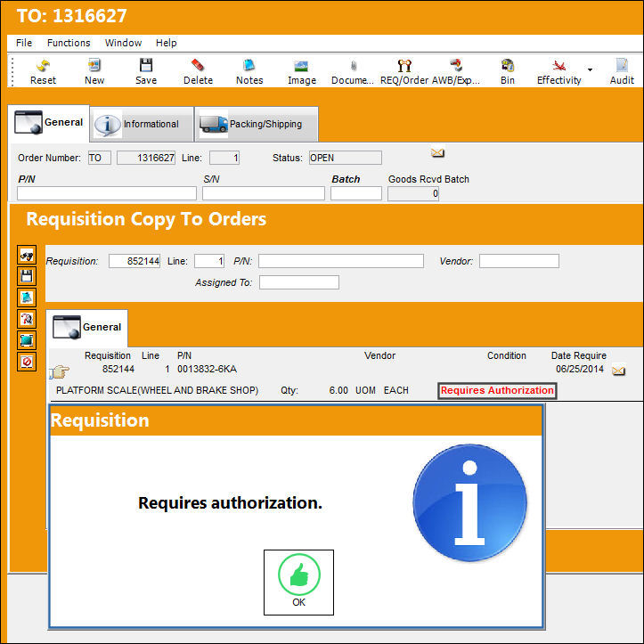The height and width of the screenshot is (644, 644).
Task: Open Notes from the toolbar
Action: [249, 71]
